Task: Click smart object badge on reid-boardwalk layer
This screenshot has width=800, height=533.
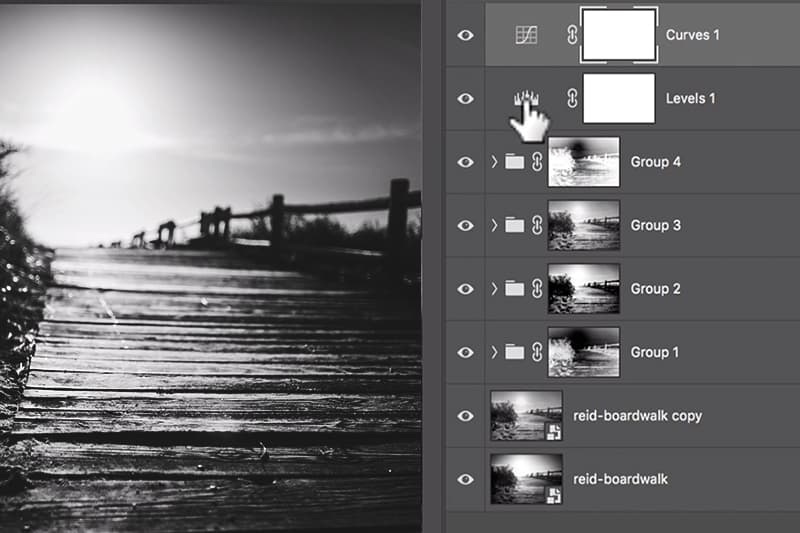Action: coord(553,495)
